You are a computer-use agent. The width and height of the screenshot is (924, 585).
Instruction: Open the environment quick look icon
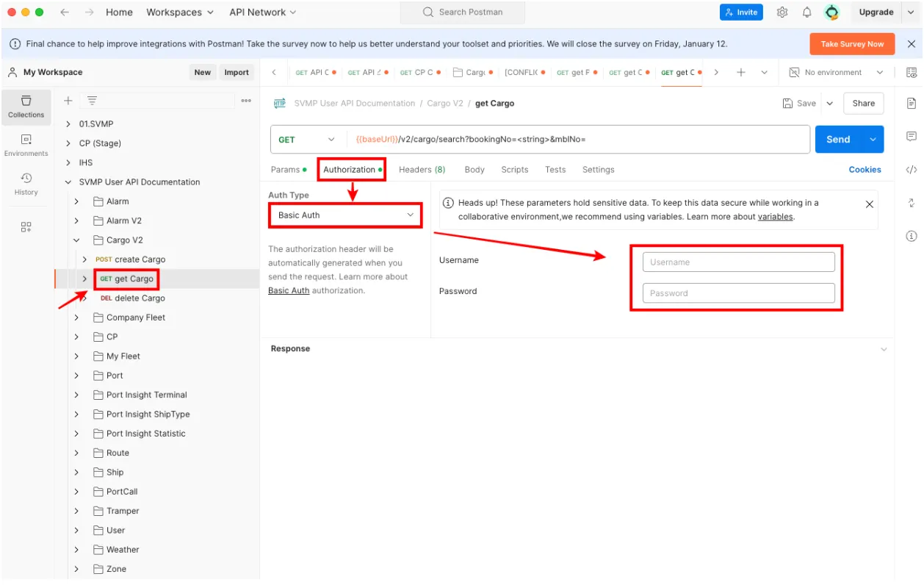pos(912,73)
